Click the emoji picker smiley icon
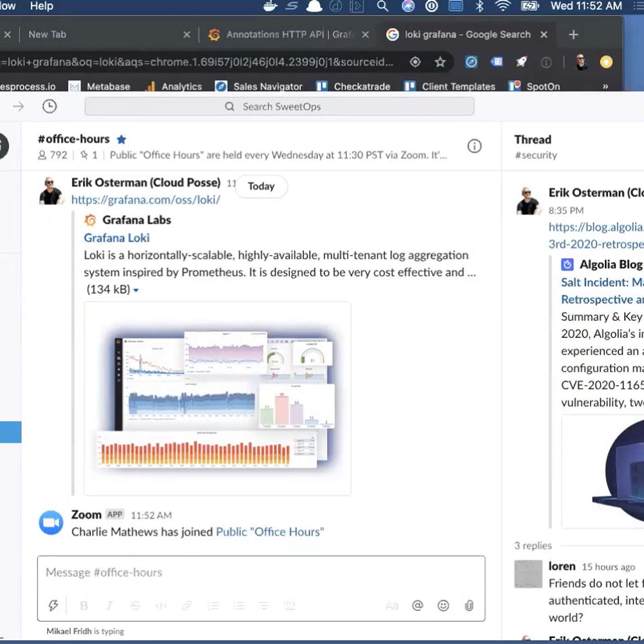Screen dimensions: 644x644 [x=443, y=605]
